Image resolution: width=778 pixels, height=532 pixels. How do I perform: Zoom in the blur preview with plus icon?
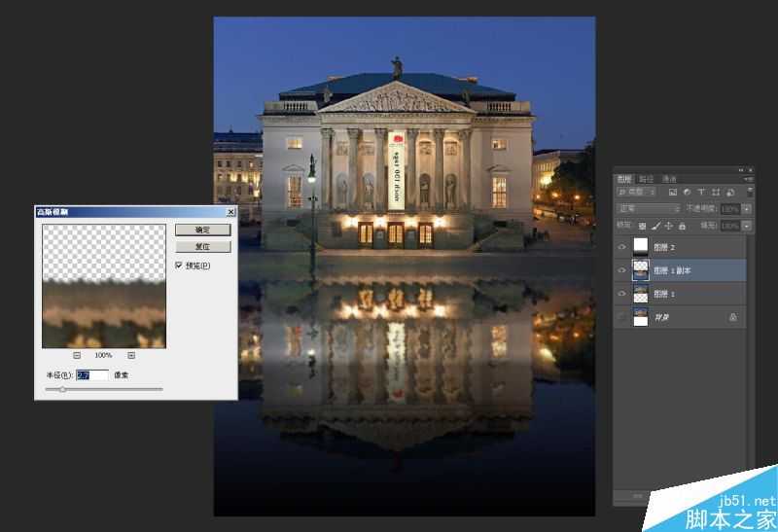pyautogui.click(x=131, y=355)
